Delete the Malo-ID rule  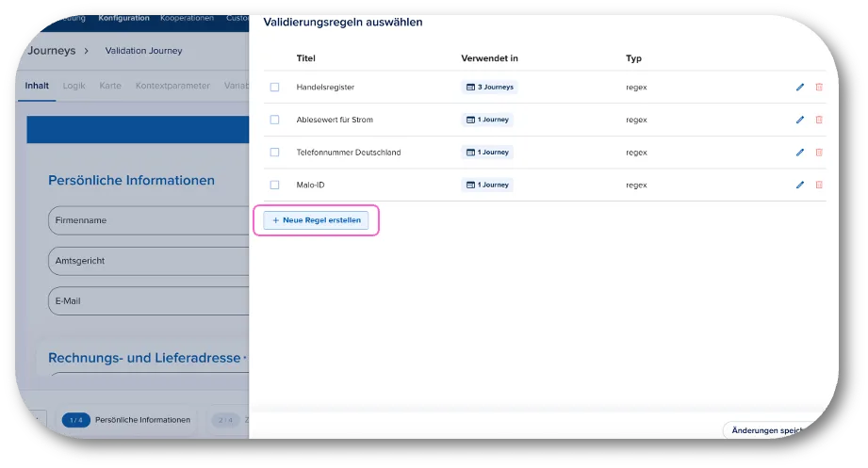pyautogui.click(x=819, y=185)
